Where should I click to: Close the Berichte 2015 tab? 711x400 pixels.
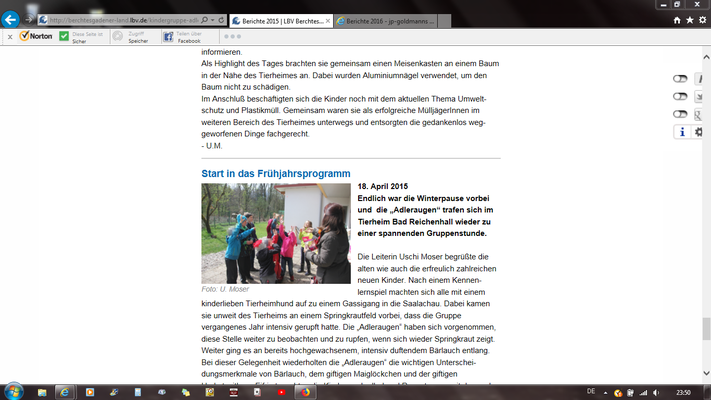pyautogui.click(x=328, y=21)
